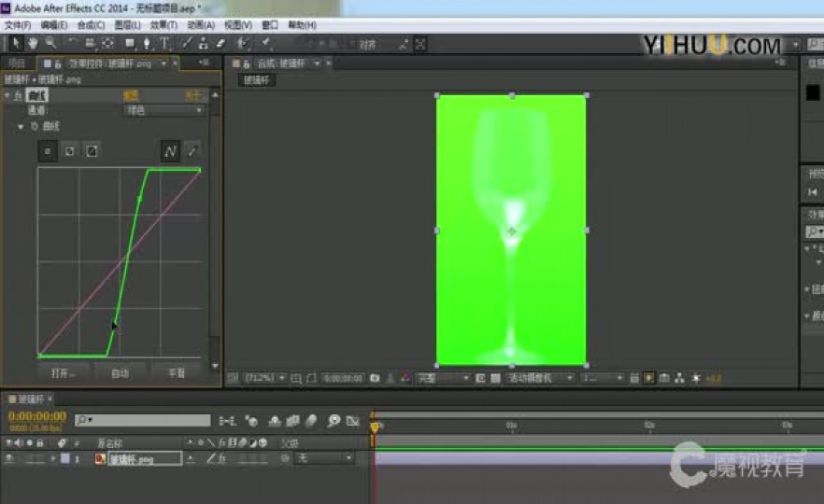The height and width of the screenshot is (504, 824).
Task: Select the Pan Behind anchor point tool
Action: click(x=107, y=43)
